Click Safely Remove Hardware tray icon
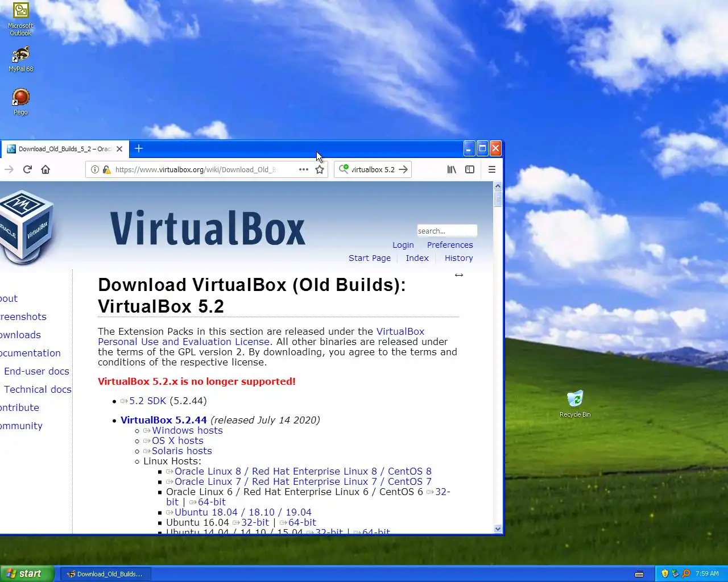This screenshot has height=582, width=728. [x=676, y=573]
